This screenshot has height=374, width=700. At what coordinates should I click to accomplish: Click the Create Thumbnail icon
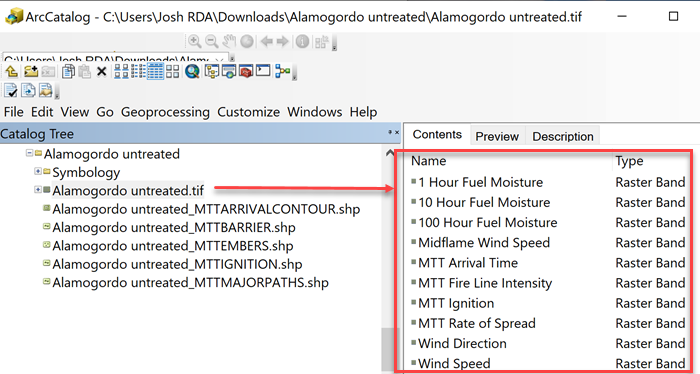tap(321, 42)
